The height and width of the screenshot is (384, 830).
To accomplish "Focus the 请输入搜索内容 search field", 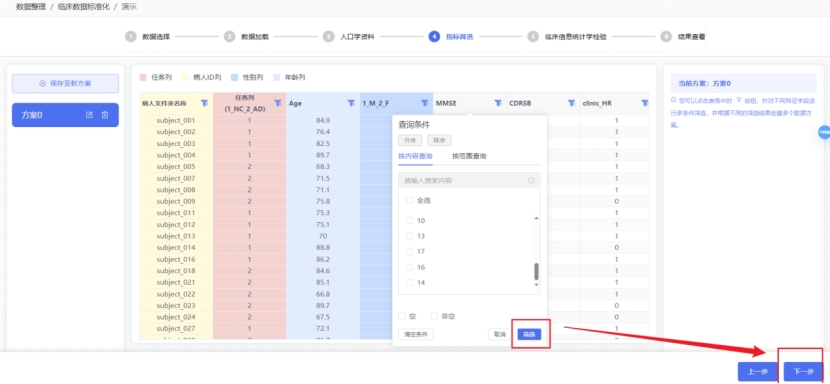I will (470, 181).
